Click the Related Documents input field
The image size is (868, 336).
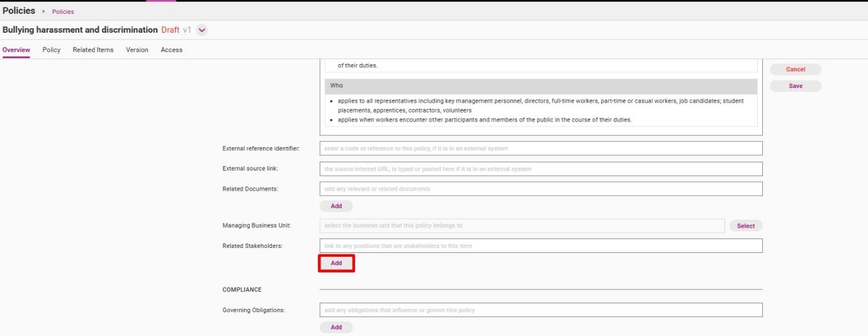click(541, 189)
